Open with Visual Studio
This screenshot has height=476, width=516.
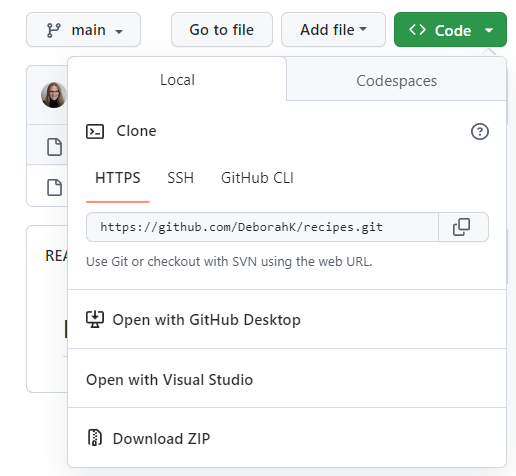[x=287, y=379]
